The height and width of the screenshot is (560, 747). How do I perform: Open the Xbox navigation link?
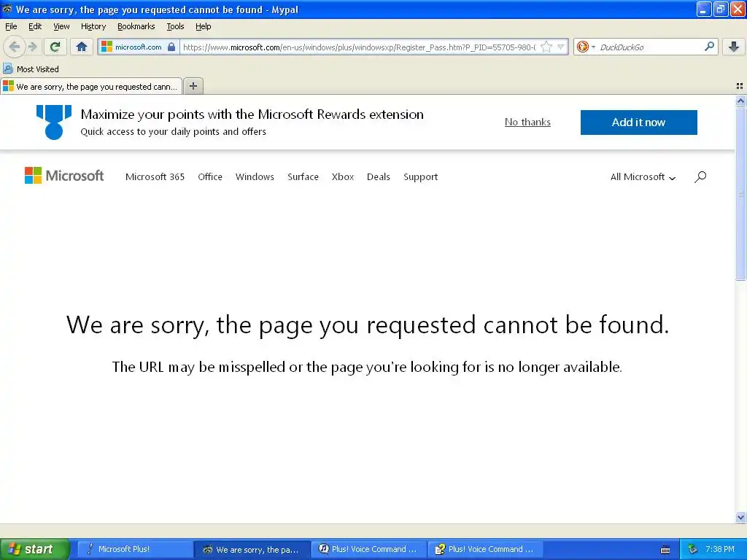click(343, 176)
